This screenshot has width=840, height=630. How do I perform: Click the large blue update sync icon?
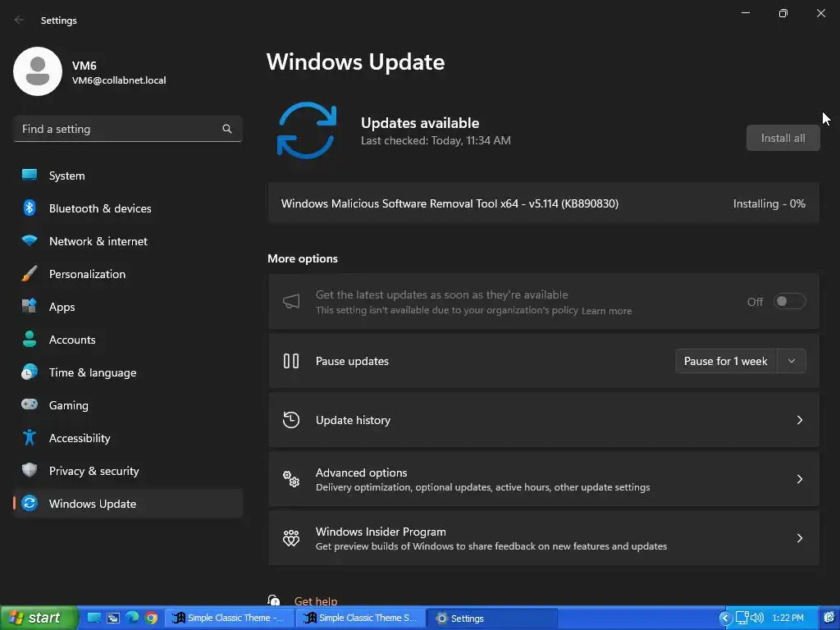[307, 130]
